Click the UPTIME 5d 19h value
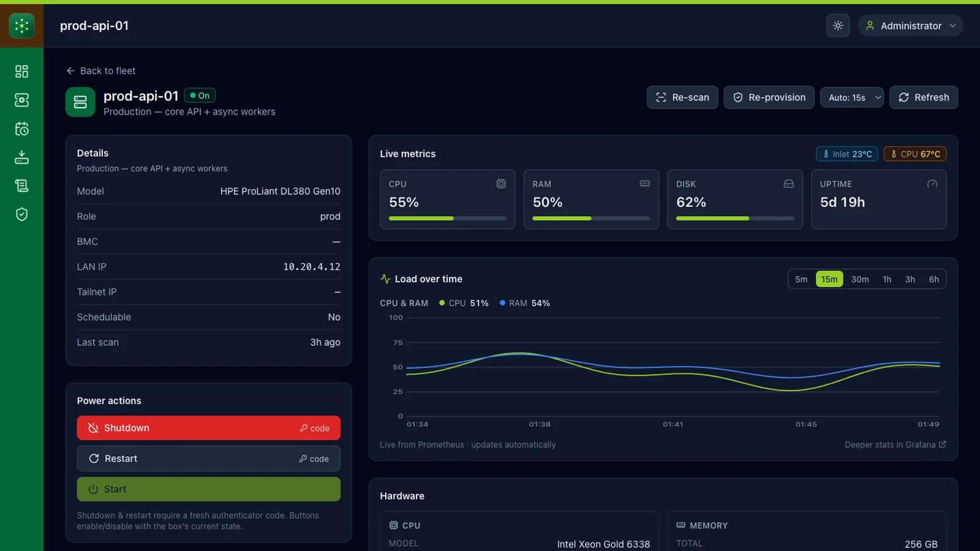The height and width of the screenshot is (551, 980). 842,202
